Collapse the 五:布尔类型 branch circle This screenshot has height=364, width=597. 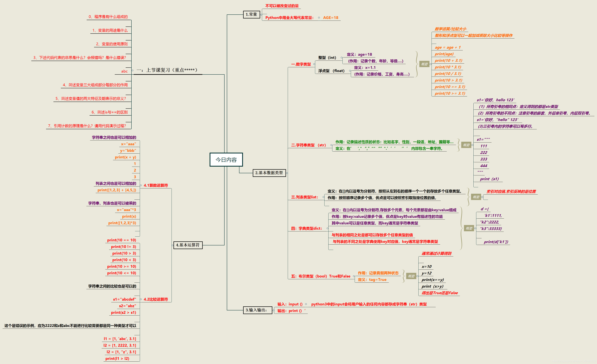pyautogui.click(x=354, y=276)
